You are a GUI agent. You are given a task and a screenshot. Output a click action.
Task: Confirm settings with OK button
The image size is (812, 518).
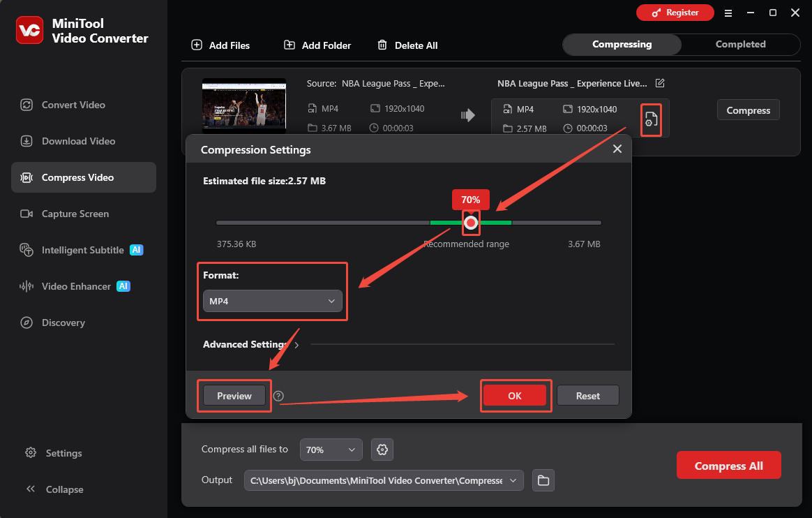click(514, 396)
